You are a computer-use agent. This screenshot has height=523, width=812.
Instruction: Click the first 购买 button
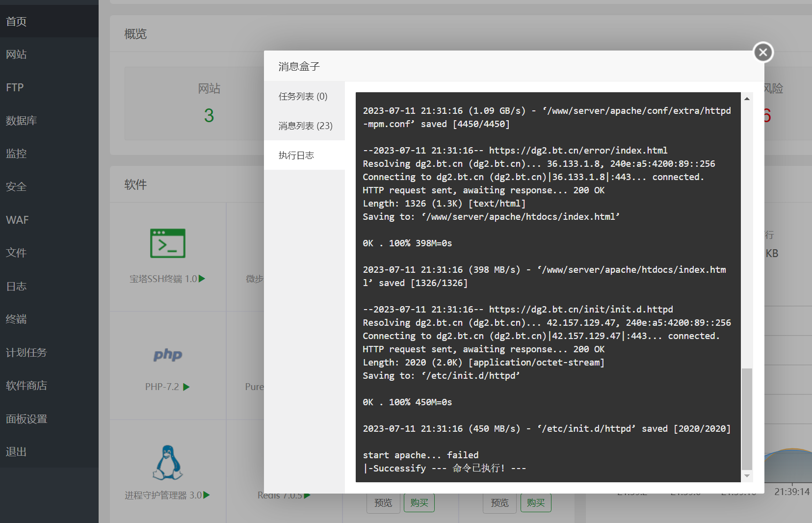coord(419,503)
